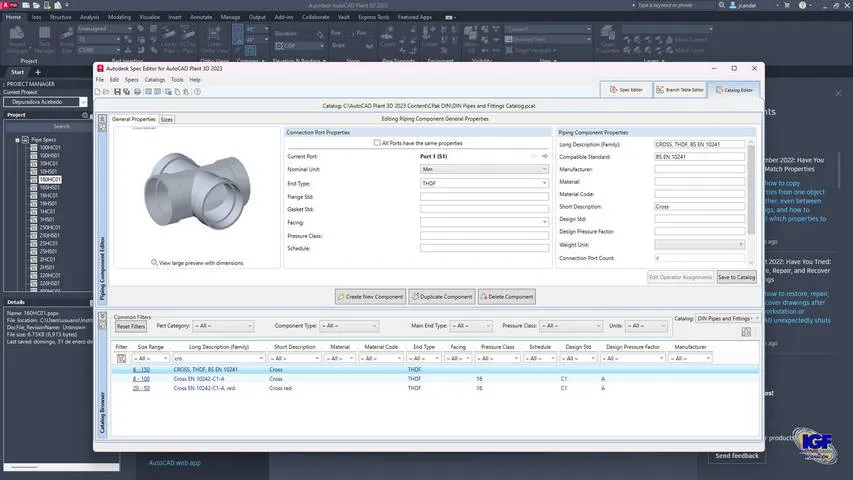
Task: Click the Save icon in Spec Editor toolbar
Action: click(117, 92)
